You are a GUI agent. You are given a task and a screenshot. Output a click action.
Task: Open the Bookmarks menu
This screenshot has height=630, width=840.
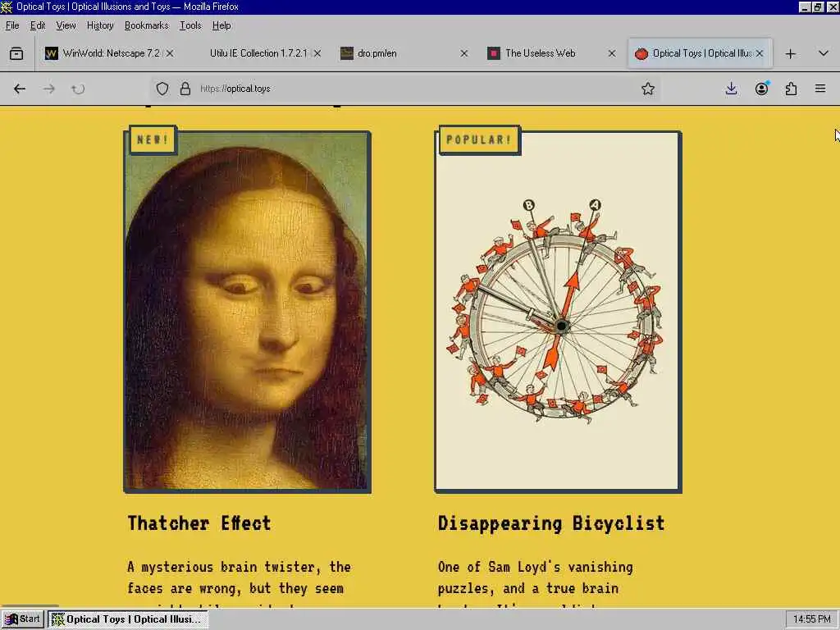point(146,25)
